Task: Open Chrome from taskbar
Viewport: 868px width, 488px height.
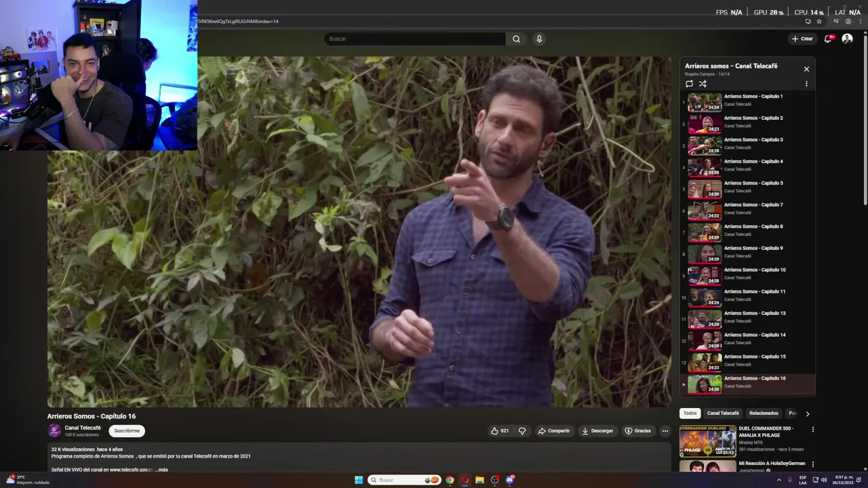Action: coord(450,480)
